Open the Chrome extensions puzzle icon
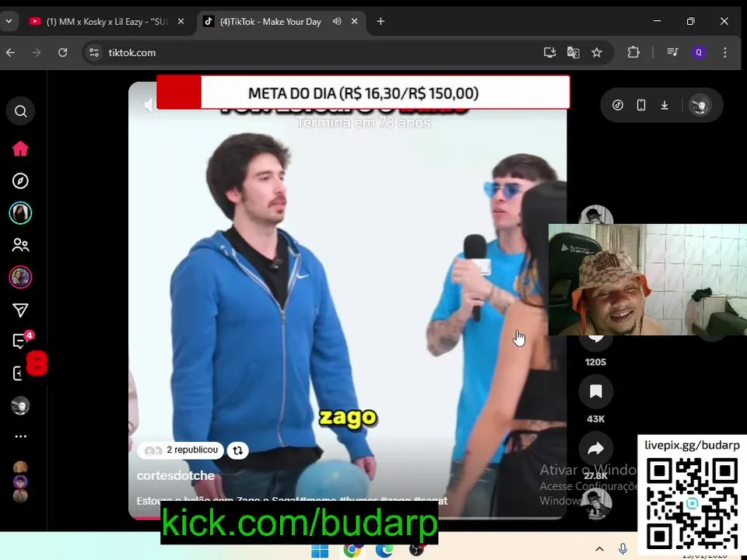Image resolution: width=747 pixels, height=560 pixels. tap(633, 52)
